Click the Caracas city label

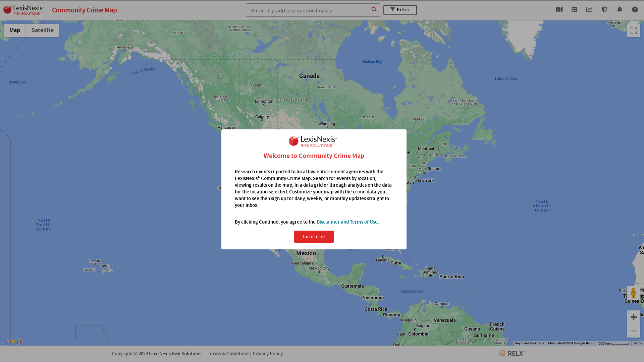pyautogui.click(x=442, y=304)
